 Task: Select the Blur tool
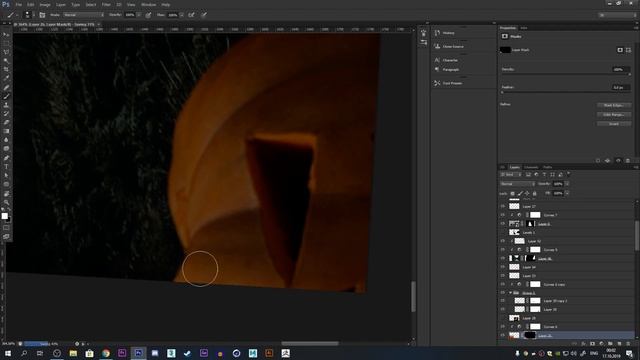[6, 140]
